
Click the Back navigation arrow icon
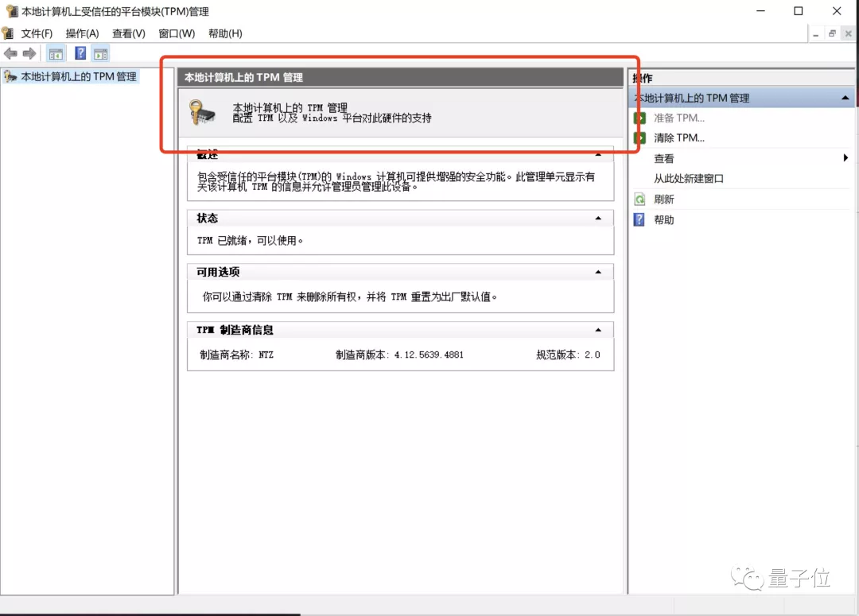[x=10, y=53]
